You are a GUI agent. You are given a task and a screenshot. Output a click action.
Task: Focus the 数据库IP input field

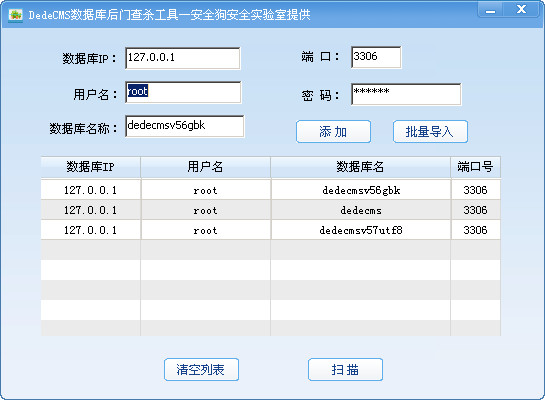(x=183, y=58)
